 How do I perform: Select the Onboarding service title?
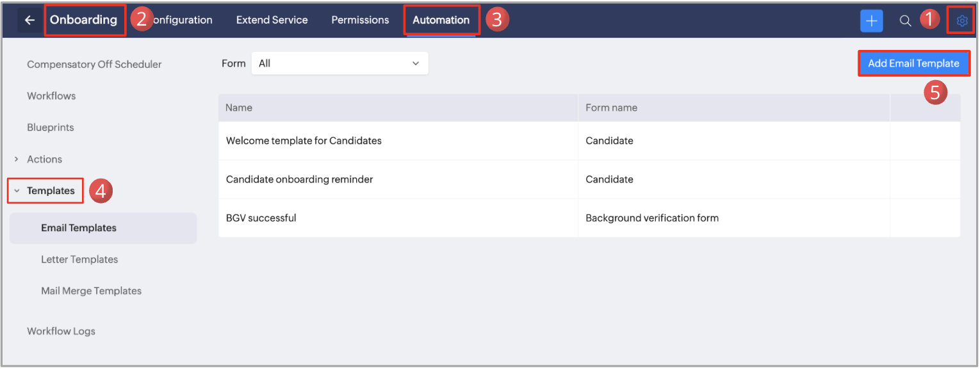(x=83, y=20)
